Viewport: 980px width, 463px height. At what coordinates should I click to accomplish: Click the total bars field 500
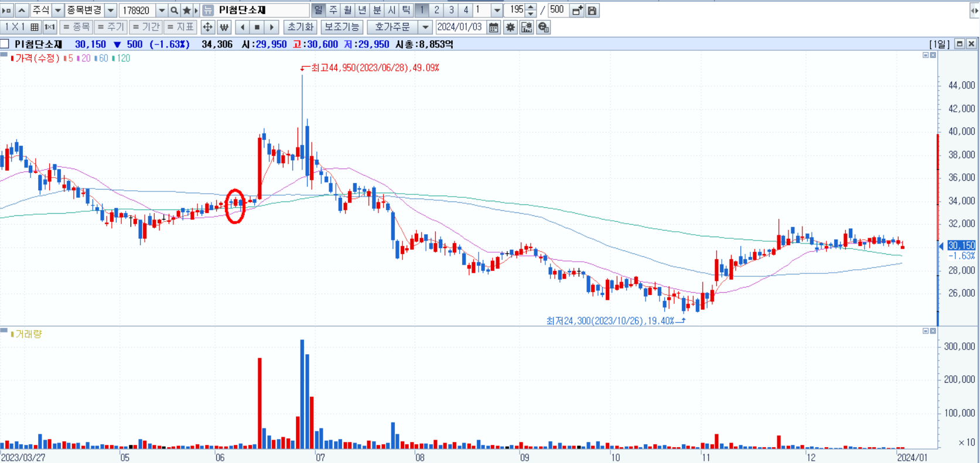point(558,11)
